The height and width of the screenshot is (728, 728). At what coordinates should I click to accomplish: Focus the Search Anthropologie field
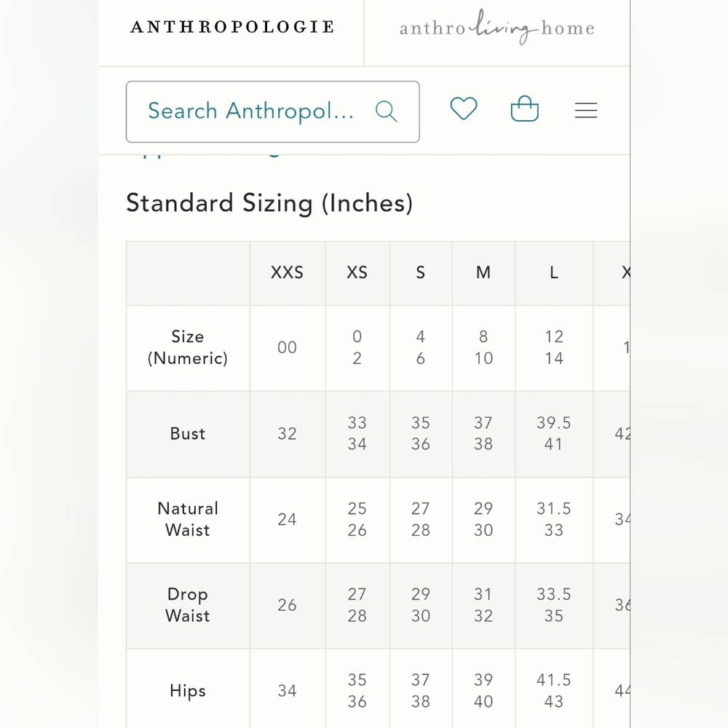tap(272, 111)
